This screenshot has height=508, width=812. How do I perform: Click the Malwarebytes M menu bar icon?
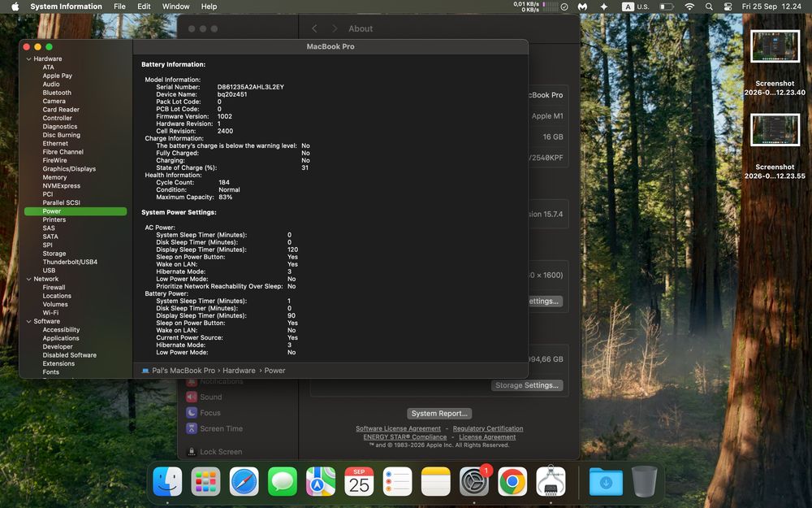tap(582, 7)
